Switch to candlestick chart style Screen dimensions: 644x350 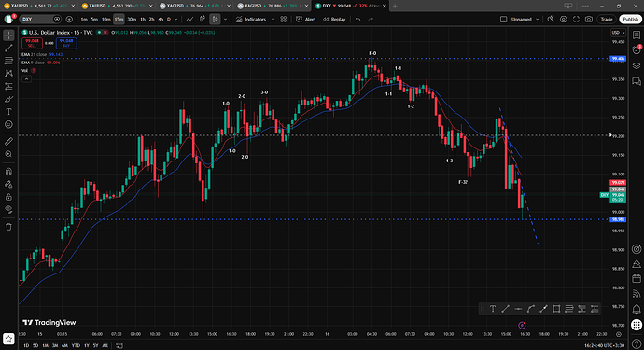click(x=203, y=20)
